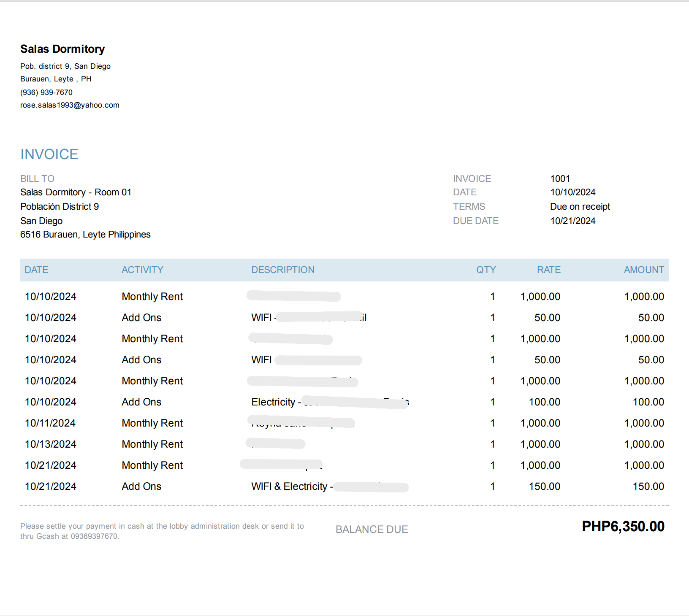Viewport: 689px width, 616px height.
Task: Click the bold "Salas Dormitory" company heading
Action: click(x=62, y=49)
